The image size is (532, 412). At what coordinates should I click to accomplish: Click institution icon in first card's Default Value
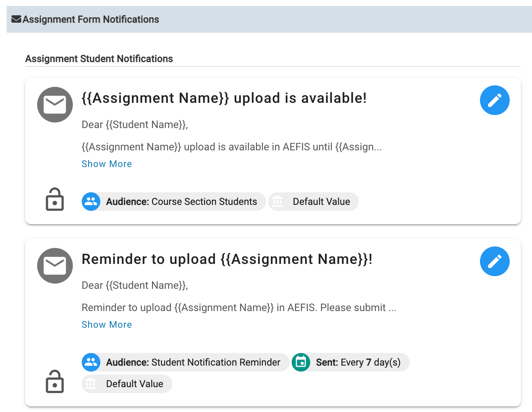pyautogui.click(x=278, y=202)
